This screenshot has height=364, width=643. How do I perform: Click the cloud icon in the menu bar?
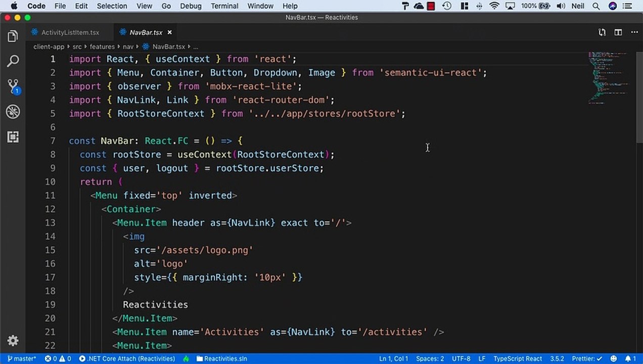point(419,6)
